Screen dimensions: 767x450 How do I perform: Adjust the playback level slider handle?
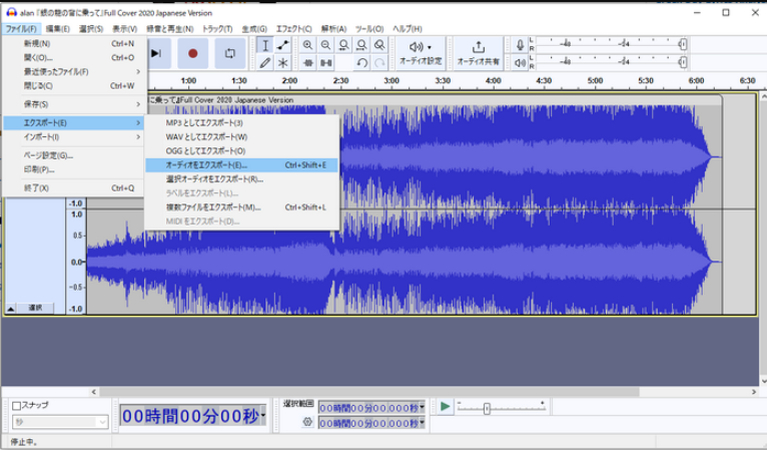(x=682, y=62)
